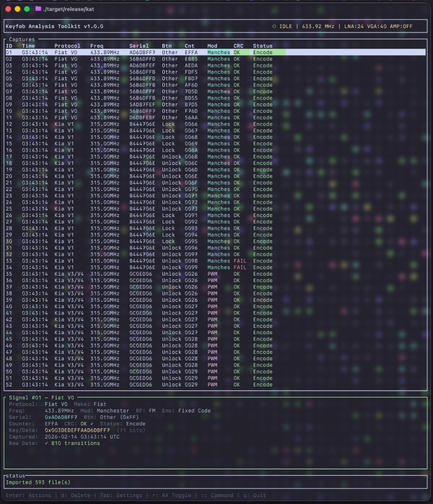Click the VGA:40 gain setting
The image size is (433, 504).
377,27
